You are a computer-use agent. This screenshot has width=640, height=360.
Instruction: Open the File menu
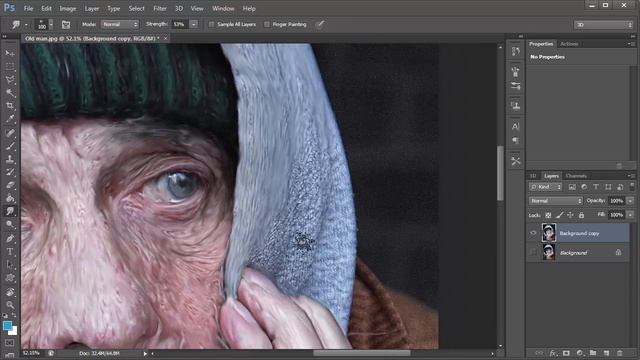click(28, 8)
